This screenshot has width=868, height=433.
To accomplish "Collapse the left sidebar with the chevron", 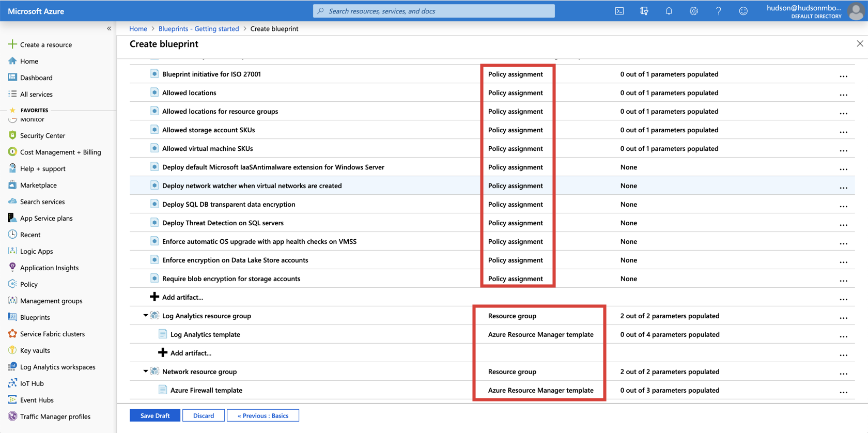I will coord(109,28).
